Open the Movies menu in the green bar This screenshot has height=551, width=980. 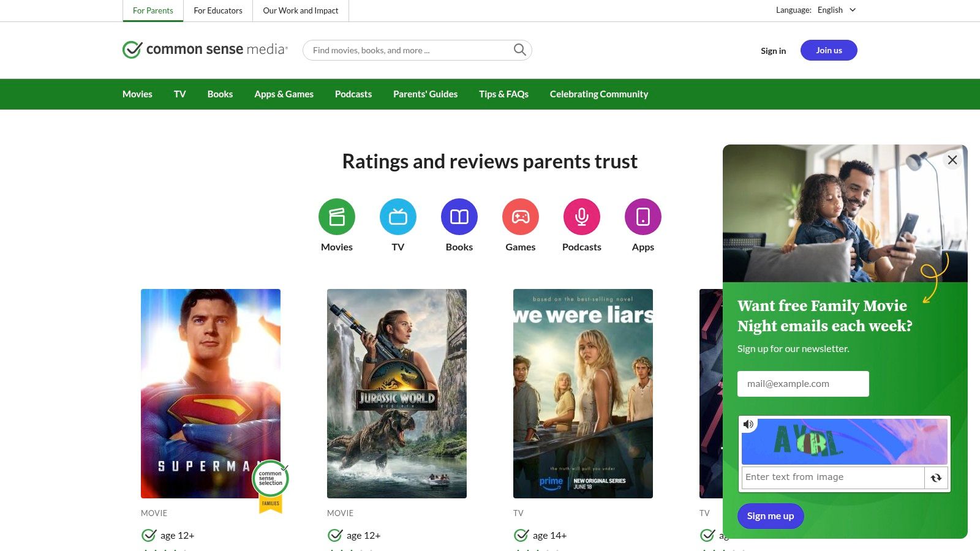tap(137, 94)
